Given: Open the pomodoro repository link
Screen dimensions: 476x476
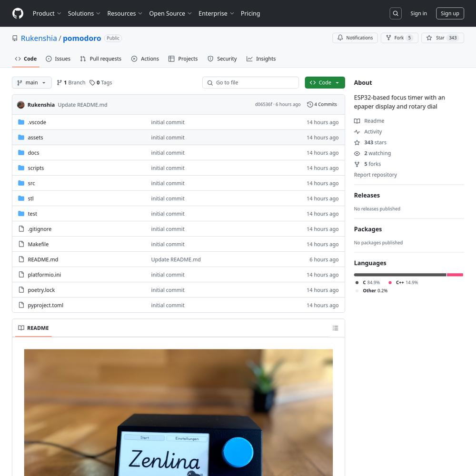Looking at the screenshot, I should (x=82, y=38).
